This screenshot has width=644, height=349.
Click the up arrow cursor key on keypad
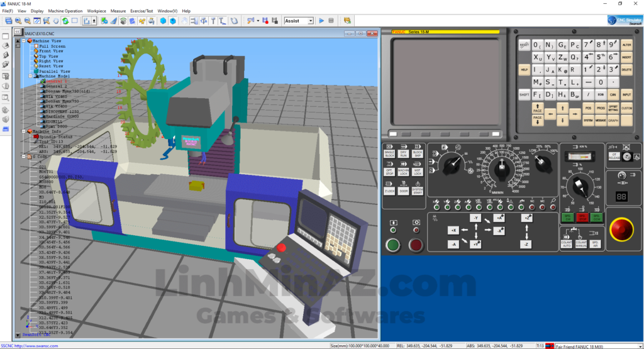(563, 108)
